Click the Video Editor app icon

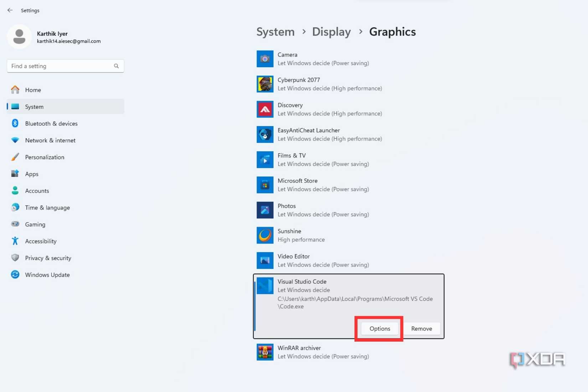265,261
